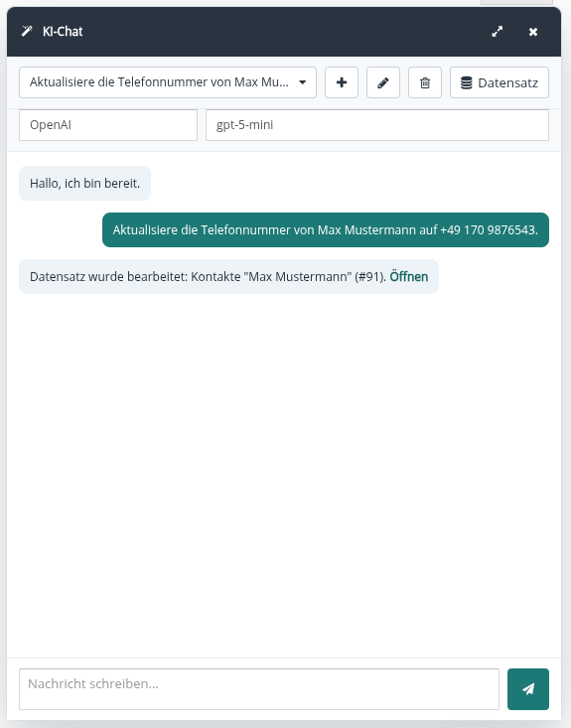The height and width of the screenshot is (728, 571).
Task: Click the sent message about Telefonnummer
Action: click(x=326, y=229)
